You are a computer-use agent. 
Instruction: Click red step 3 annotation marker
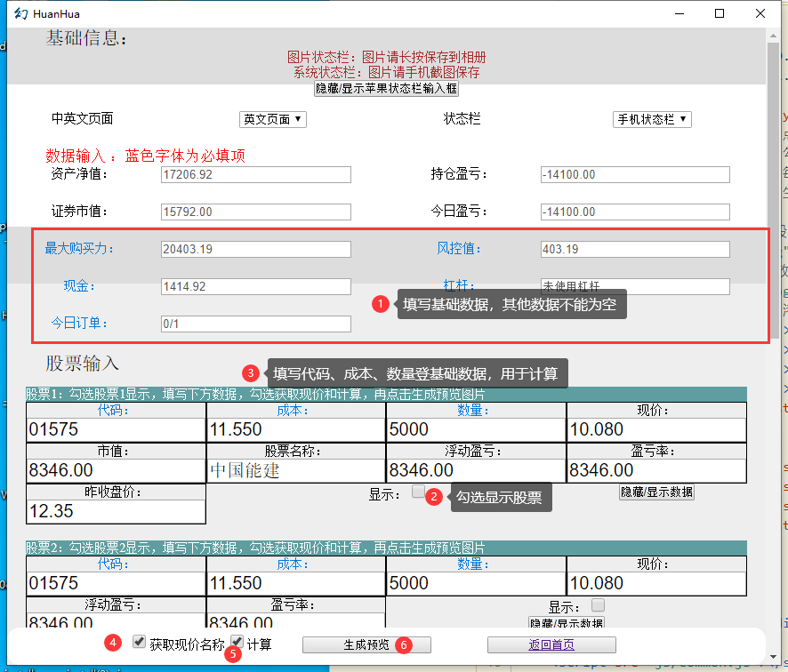[x=252, y=372]
